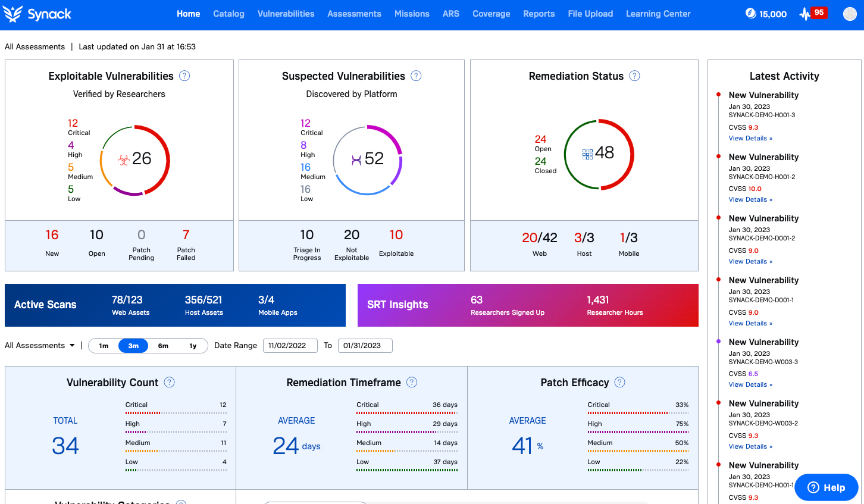The height and width of the screenshot is (504, 864).
Task: Open the Learning Center menu item
Action: tap(658, 14)
